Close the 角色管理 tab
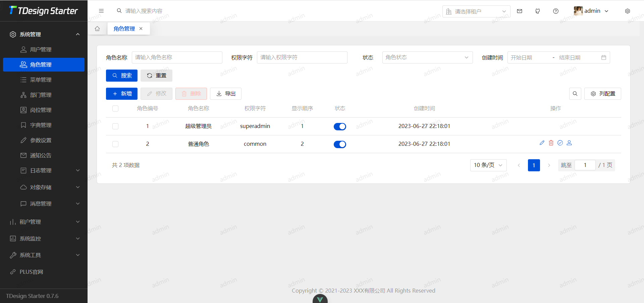Viewport: 644px width, 303px height. pos(141,29)
